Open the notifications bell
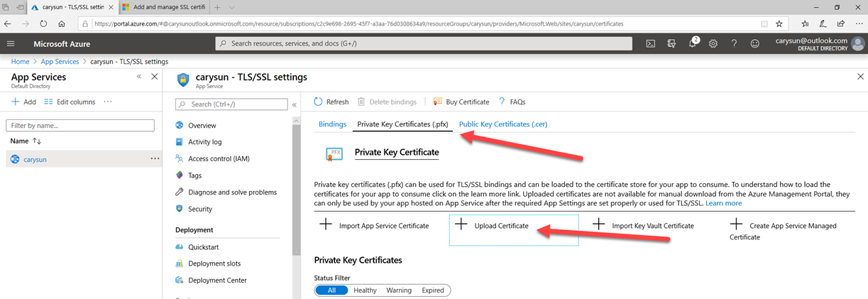 [693, 43]
